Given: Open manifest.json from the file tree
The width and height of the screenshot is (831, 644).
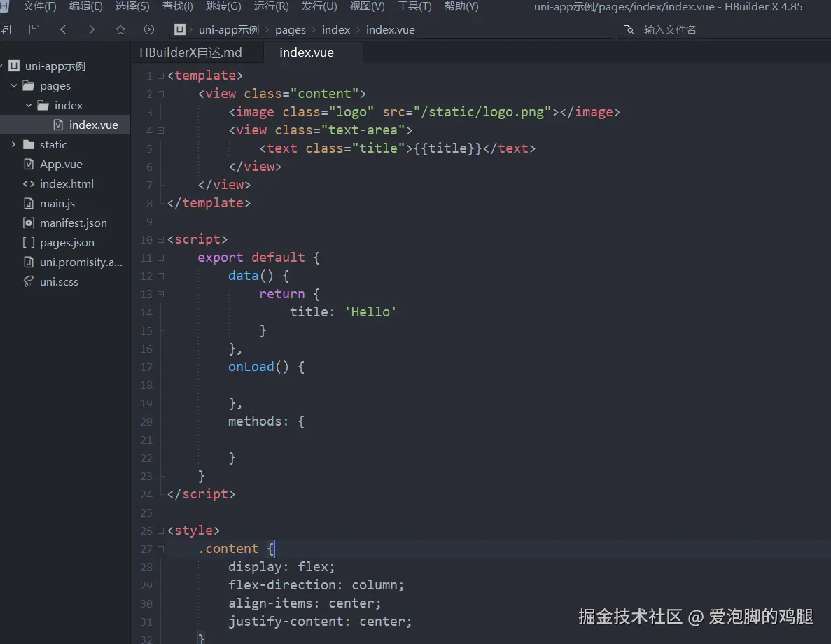Looking at the screenshot, I should point(73,223).
